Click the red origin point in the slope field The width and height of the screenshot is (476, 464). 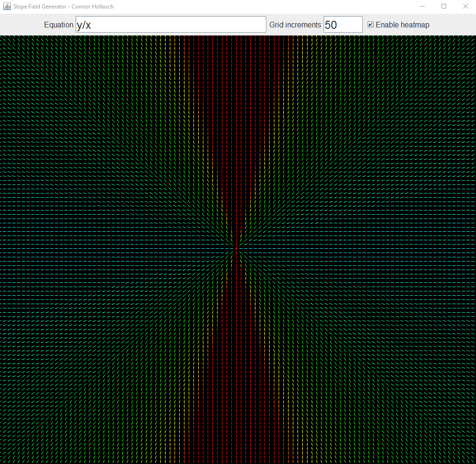tap(237, 248)
